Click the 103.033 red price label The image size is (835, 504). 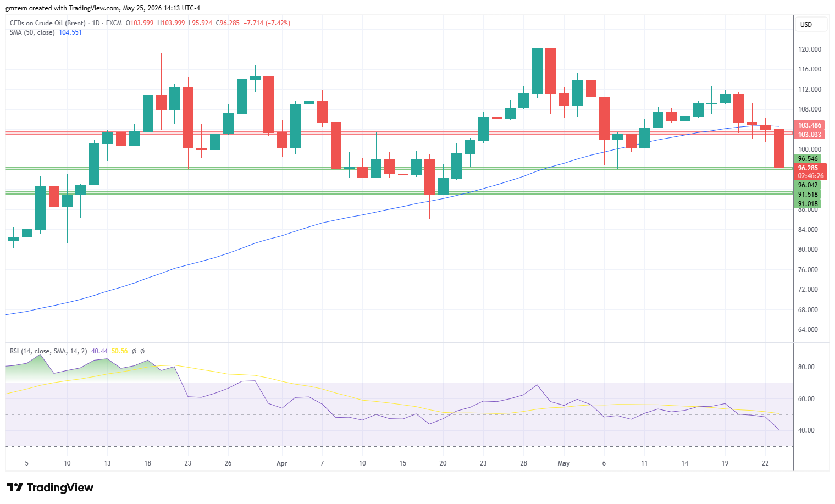pos(810,135)
